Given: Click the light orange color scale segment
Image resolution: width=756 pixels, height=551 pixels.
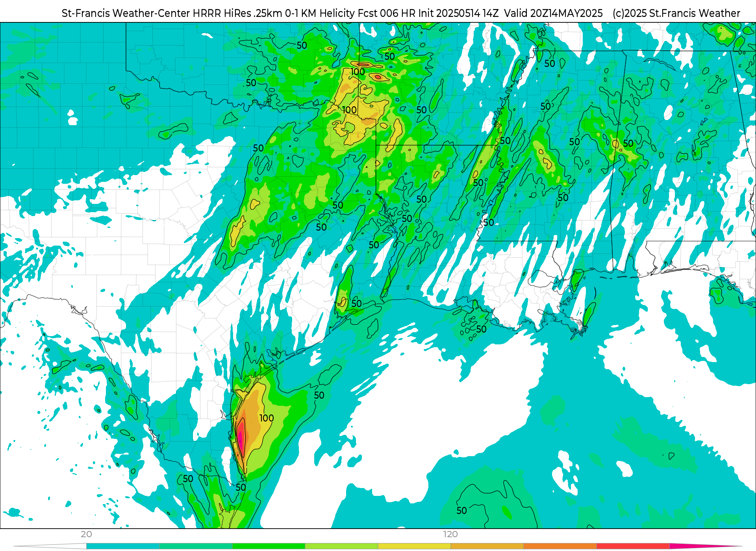Looking at the screenshot, I should [487, 546].
